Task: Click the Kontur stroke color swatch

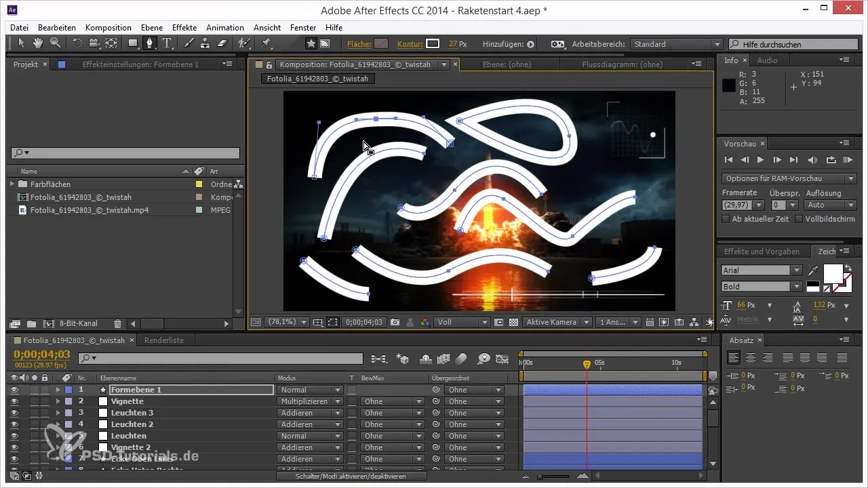Action: 433,44
